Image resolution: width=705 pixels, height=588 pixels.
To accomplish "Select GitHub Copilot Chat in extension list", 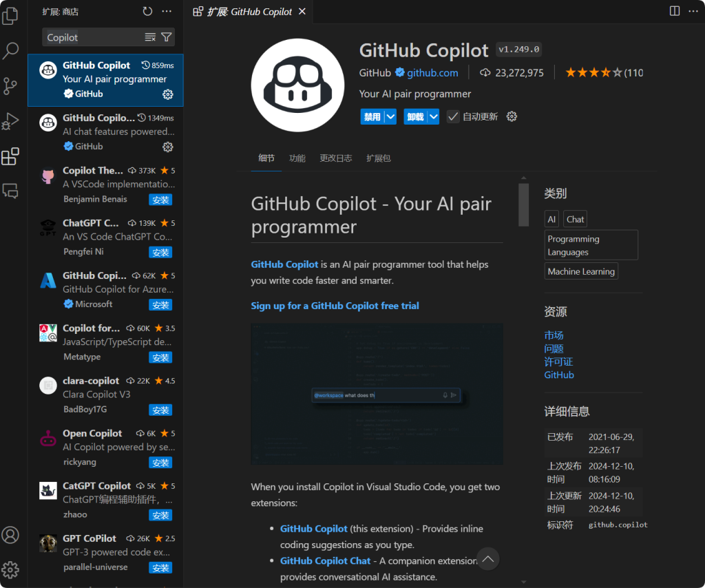I will tap(105, 133).
